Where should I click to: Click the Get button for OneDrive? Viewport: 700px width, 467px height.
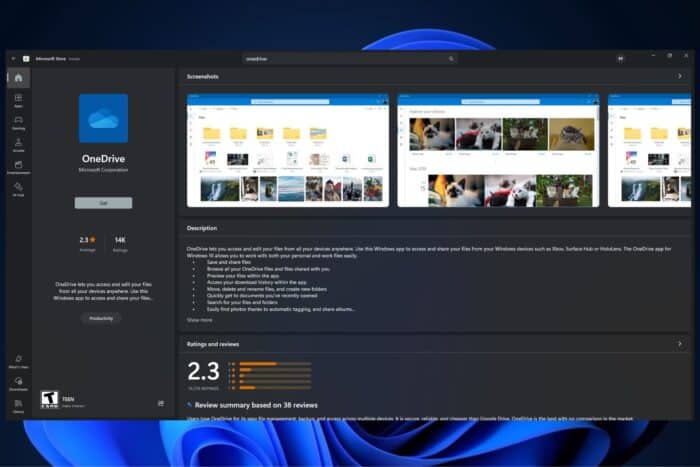(x=104, y=203)
